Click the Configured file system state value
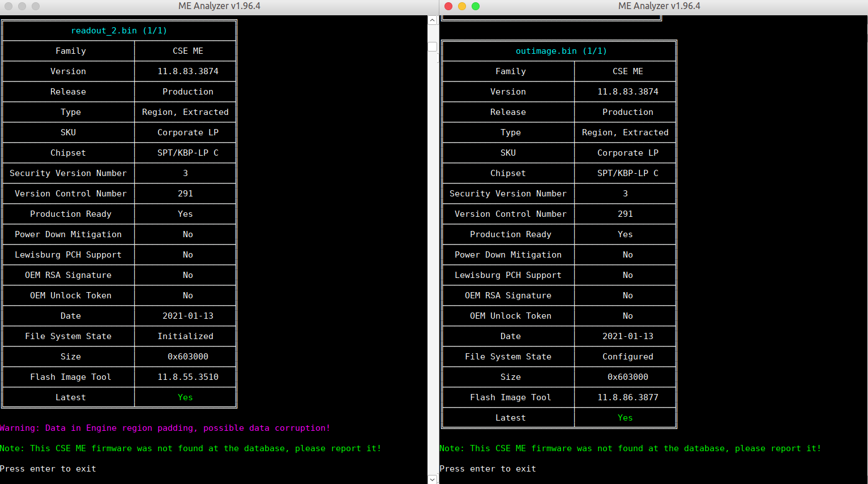 point(628,357)
